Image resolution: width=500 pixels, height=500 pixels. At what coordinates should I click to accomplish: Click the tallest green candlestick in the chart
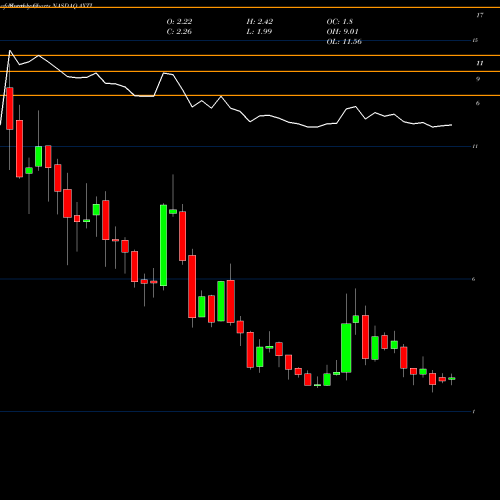[163, 245]
